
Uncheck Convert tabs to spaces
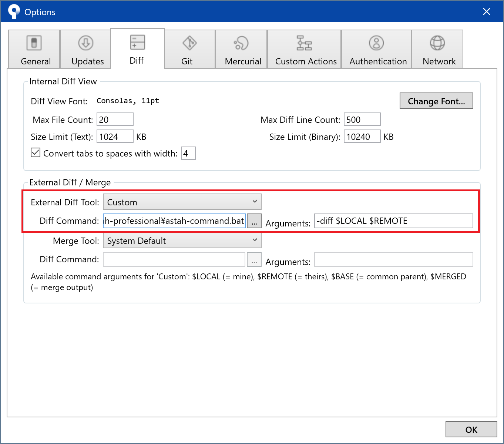(35, 152)
